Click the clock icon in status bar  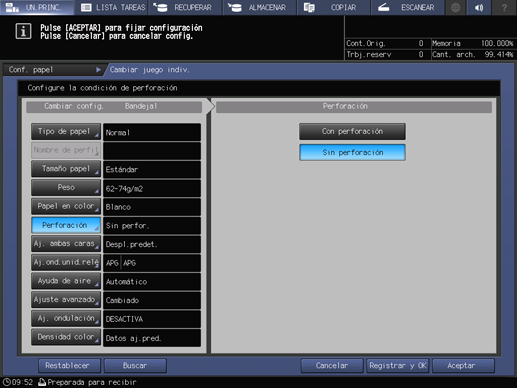click(x=7, y=382)
